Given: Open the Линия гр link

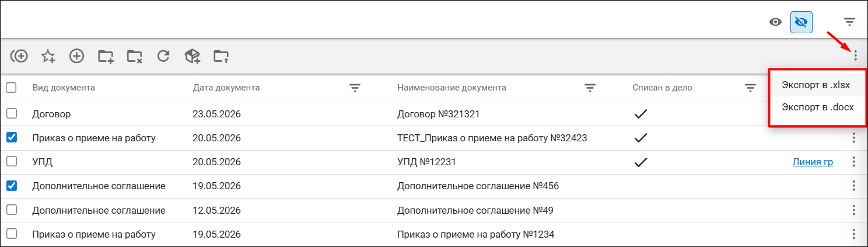Looking at the screenshot, I should 813,162.
